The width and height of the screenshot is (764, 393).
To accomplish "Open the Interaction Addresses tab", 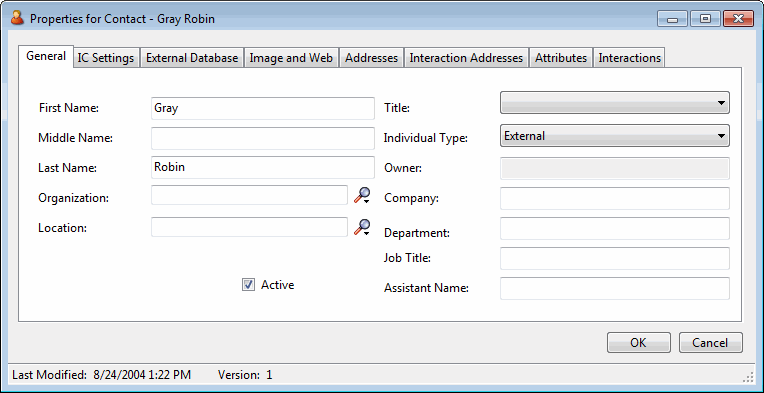I will coord(466,58).
